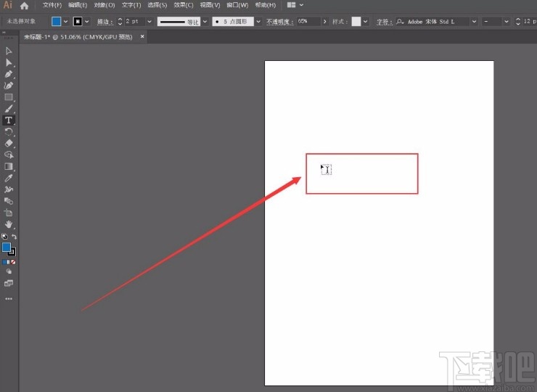
Task: Open the 文字(T) menu
Action: click(x=131, y=5)
